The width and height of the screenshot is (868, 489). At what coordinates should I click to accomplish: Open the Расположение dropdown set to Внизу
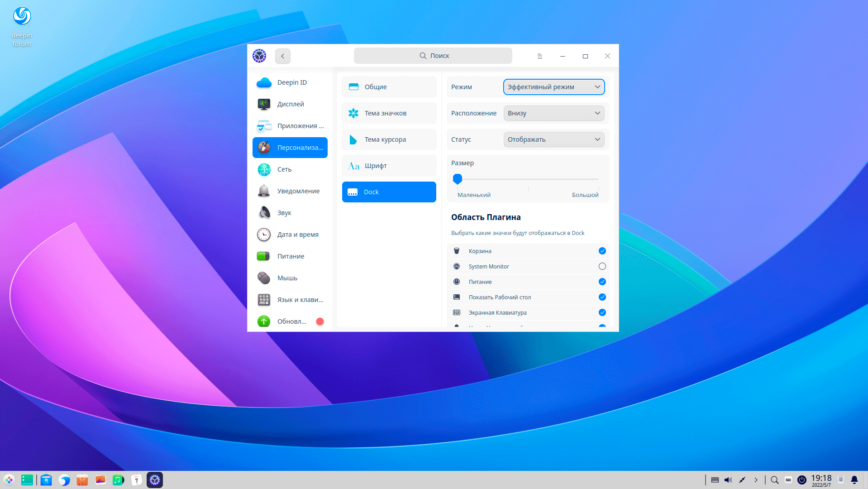click(x=553, y=113)
